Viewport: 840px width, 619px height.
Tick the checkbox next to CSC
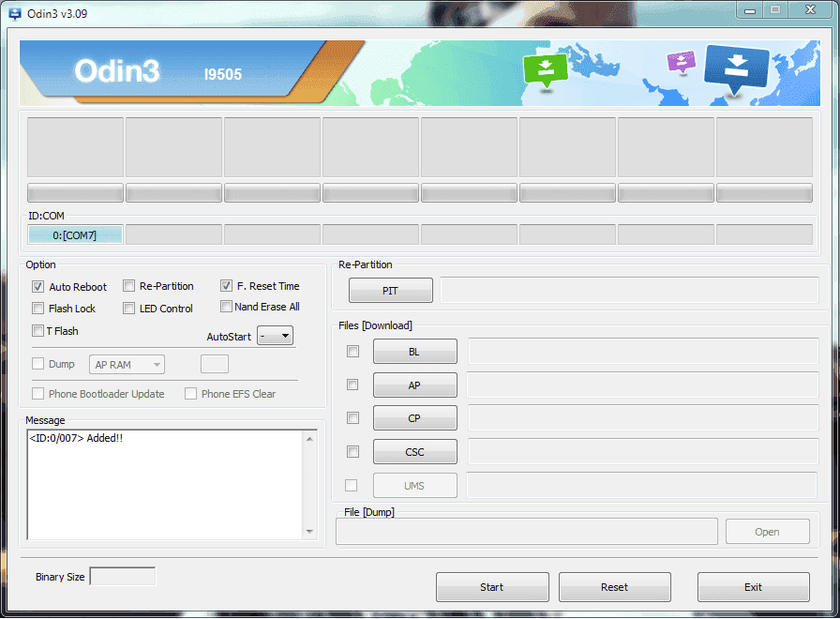coord(352,451)
